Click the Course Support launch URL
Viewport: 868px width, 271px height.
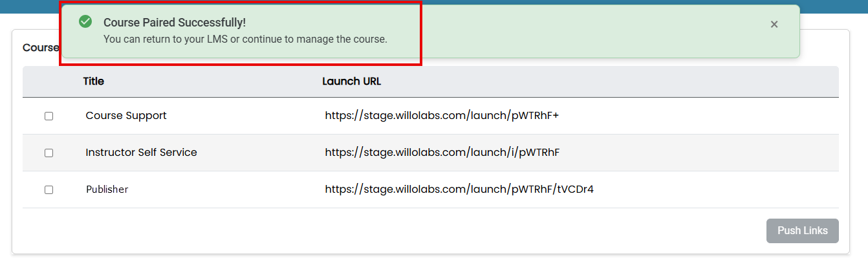442,116
